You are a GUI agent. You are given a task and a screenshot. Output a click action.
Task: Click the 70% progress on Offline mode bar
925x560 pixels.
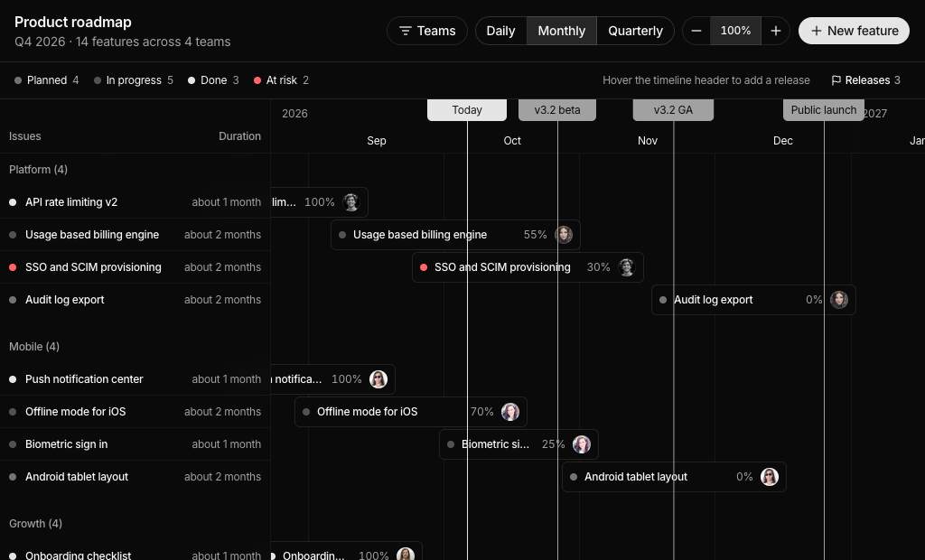tap(481, 412)
